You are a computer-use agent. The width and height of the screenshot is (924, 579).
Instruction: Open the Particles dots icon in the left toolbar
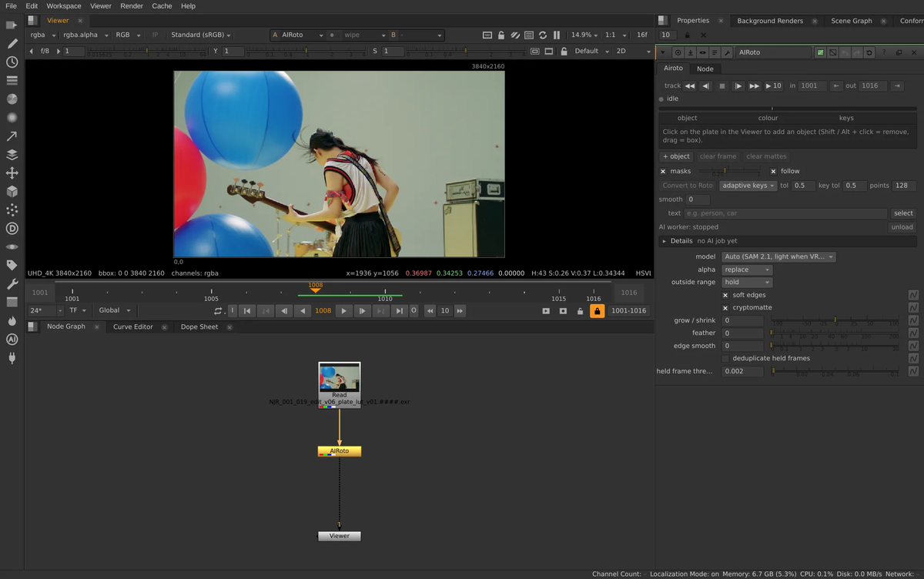(x=12, y=210)
